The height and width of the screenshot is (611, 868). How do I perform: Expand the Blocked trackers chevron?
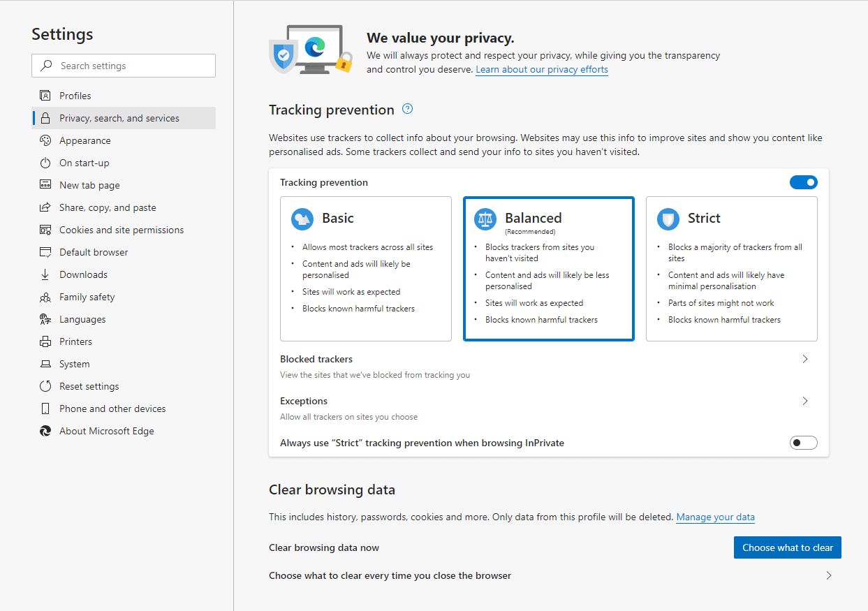coord(805,359)
